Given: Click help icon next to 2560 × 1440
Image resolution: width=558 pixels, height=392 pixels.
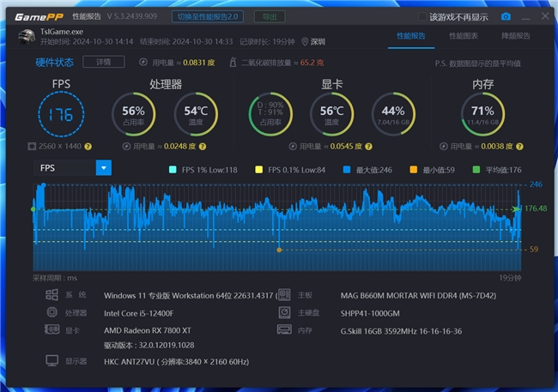Looking at the screenshot, I should 88,146.
